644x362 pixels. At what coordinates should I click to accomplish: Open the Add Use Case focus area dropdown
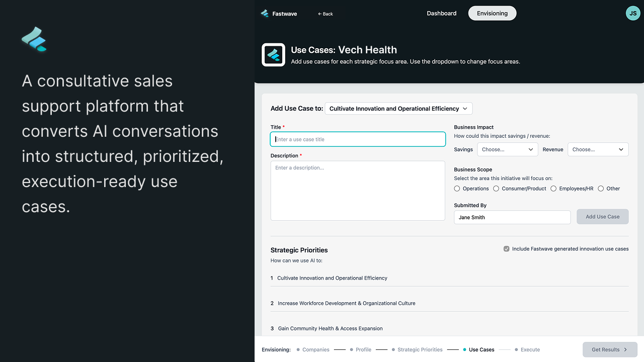398,109
